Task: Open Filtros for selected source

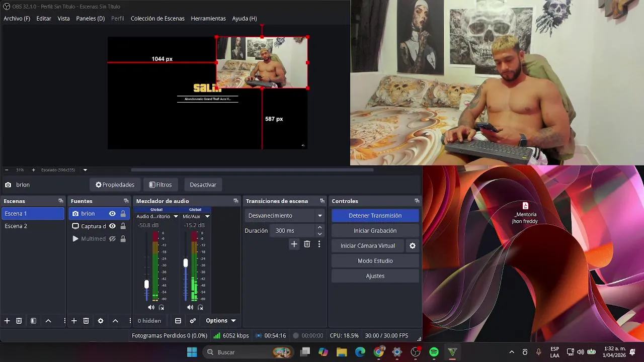Action: pyautogui.click(x=160, y=185)
